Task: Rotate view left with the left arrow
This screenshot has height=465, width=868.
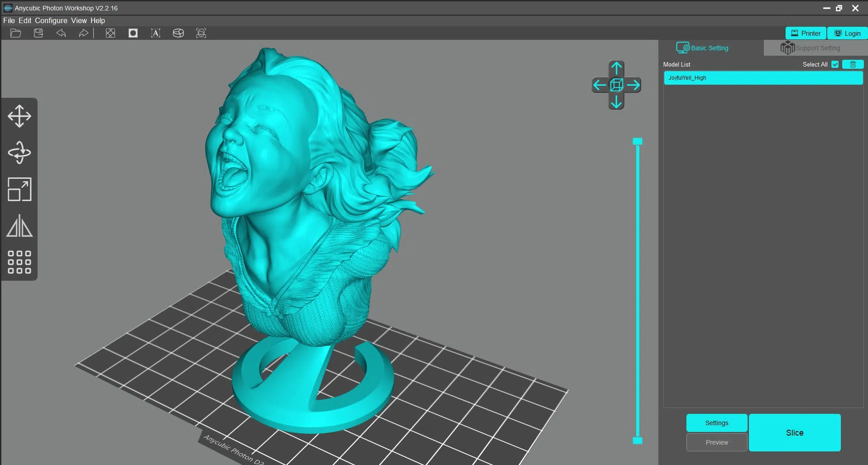Action: pos(599,85)
